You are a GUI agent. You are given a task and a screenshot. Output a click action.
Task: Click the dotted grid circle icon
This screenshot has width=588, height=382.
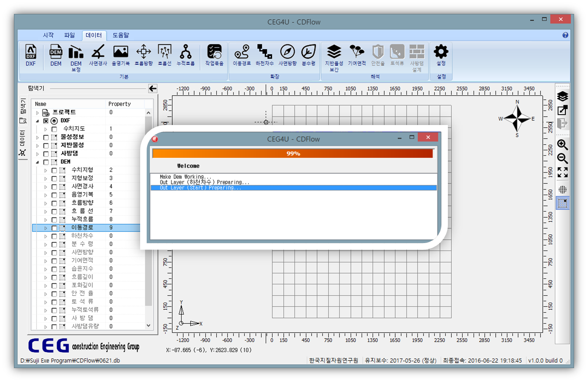562,189
